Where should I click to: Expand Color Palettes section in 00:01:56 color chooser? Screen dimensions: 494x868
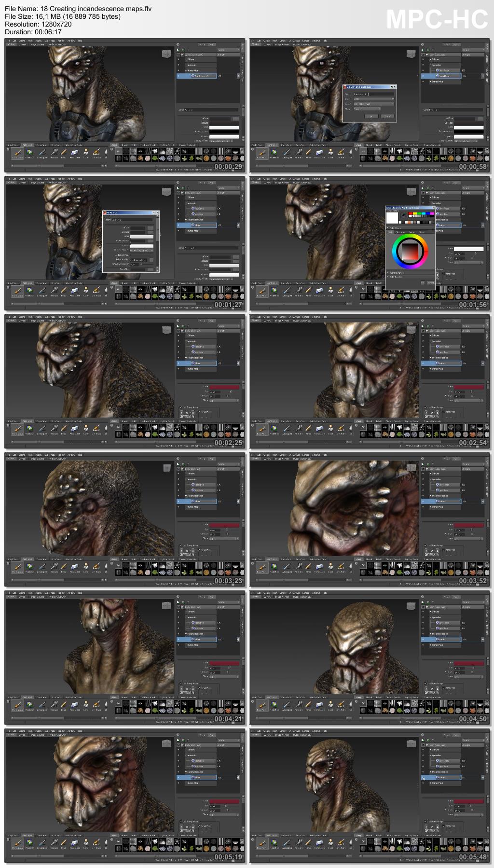(387, 277)
